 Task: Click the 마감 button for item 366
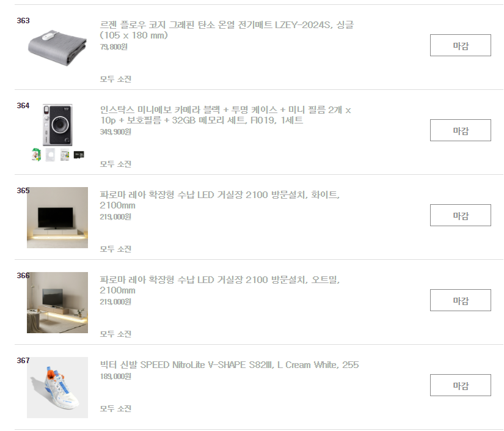click(x=460, y=300)
